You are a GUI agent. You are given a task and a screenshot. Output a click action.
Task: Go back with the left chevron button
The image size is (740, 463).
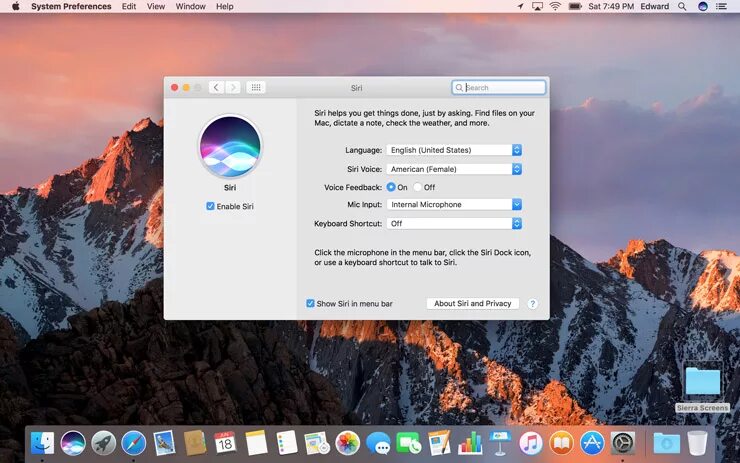[x=216, y=88]
